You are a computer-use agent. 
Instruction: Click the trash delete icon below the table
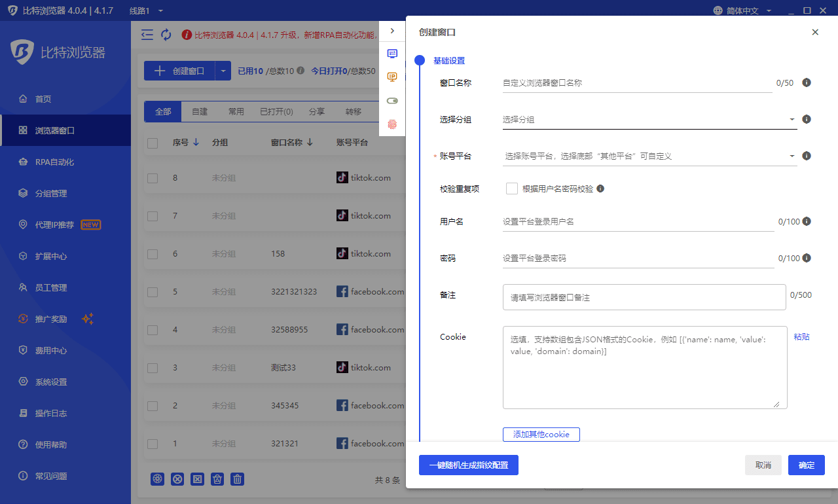coord(237,478)
